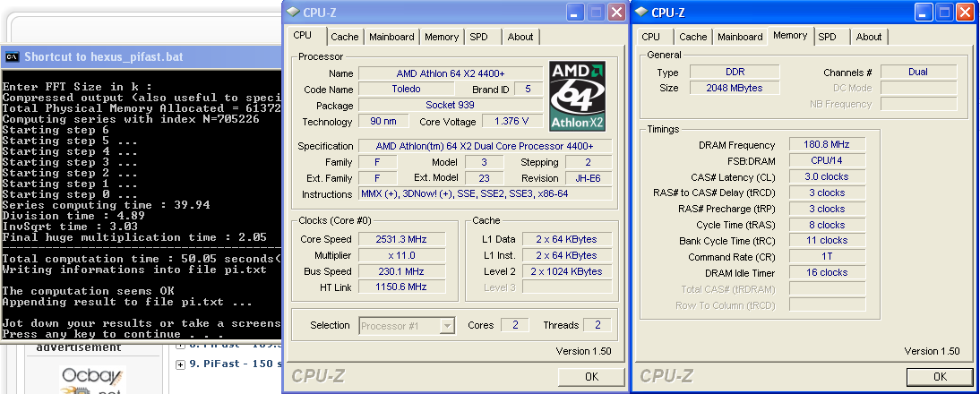Image resolution: width=980 pixels, height=394 pixels.
Task: Click the AMD Athlon 64 X2 processor logo
Action: click(x=577, y=96)
